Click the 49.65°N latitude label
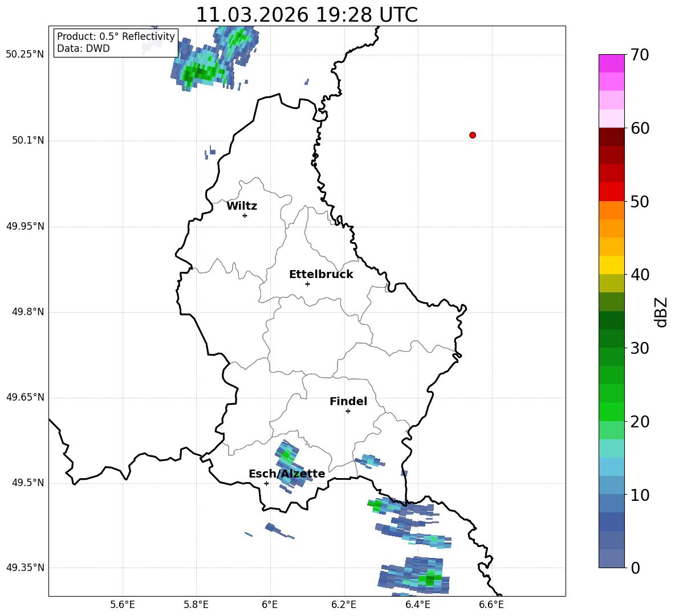 tap(25, 397)
